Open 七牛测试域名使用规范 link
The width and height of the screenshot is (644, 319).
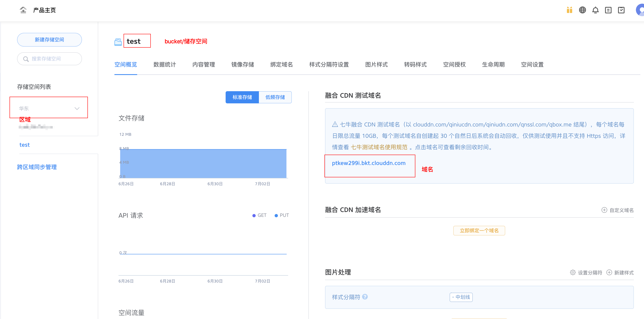379,147
